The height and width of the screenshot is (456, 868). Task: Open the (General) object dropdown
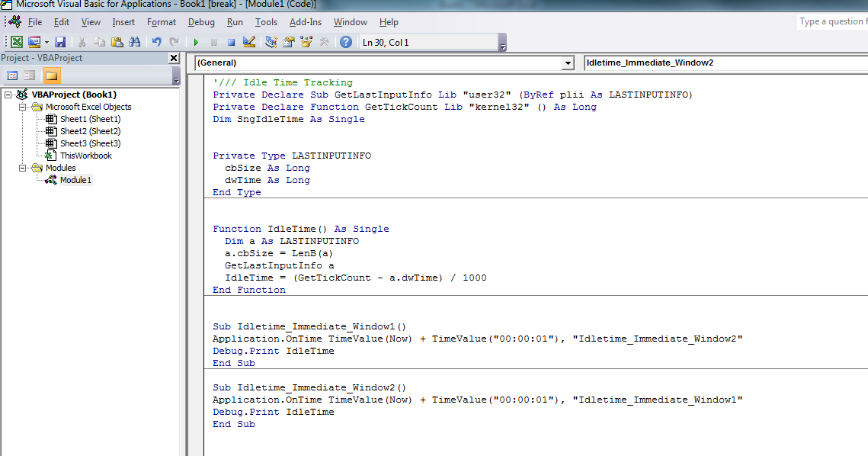coord(568,63)
